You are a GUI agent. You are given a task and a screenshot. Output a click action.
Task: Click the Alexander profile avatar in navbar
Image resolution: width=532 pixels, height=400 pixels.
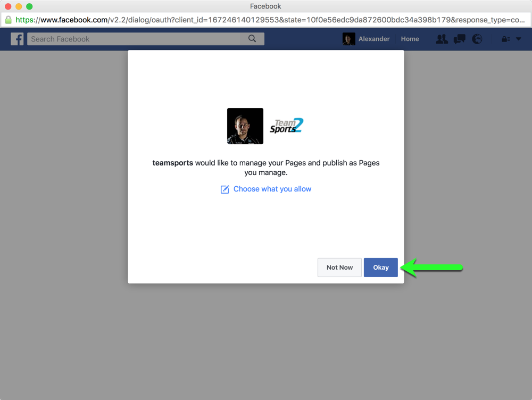coord(349,39)
